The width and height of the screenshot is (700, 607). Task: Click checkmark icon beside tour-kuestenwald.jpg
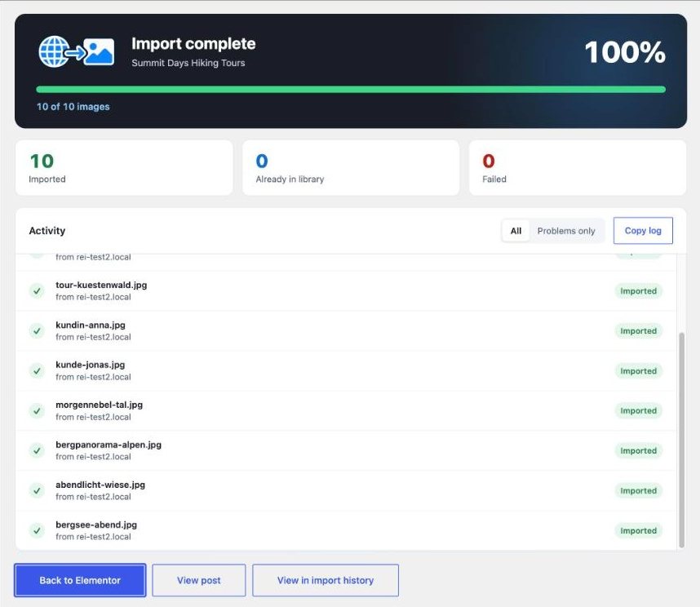point(37,291)
